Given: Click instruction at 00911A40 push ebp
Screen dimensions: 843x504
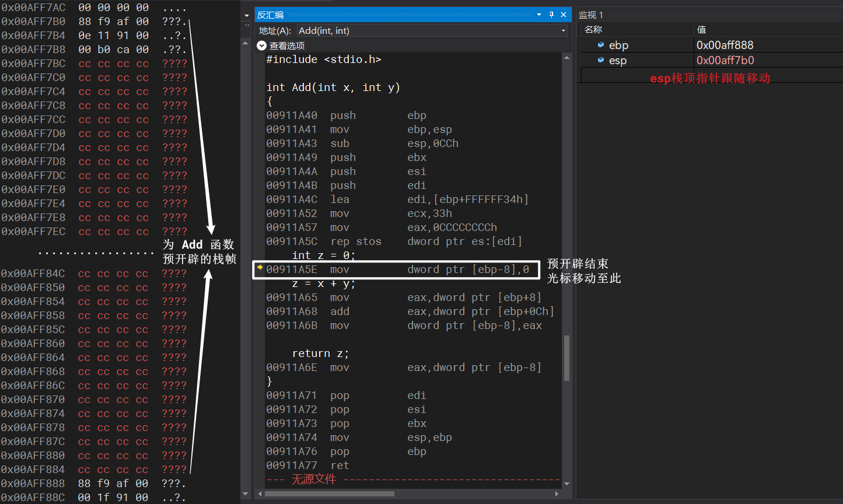Looking at the screenshot, I should pos(346,116).
